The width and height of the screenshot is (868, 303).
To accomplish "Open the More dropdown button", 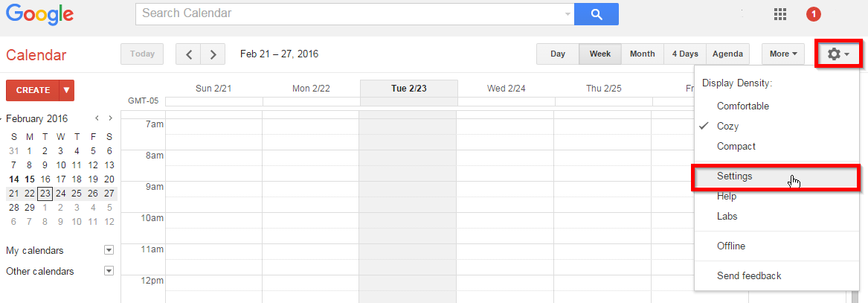I will click(783, 54).
